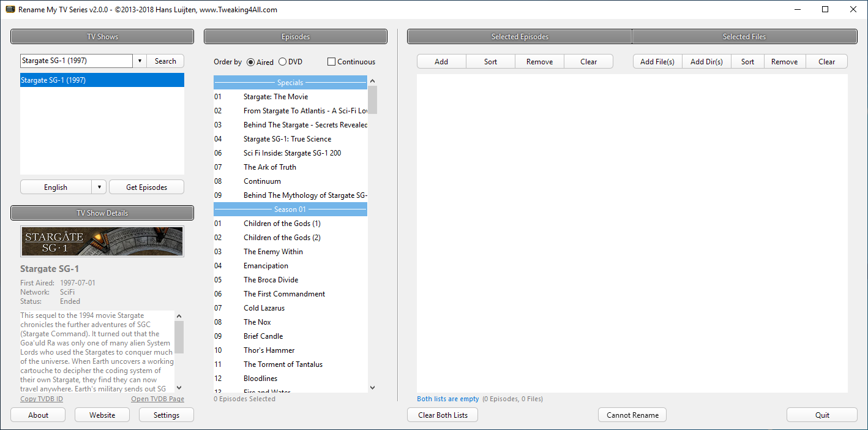
Task: Remove from selected files list
Action: [x=785, y=62]
